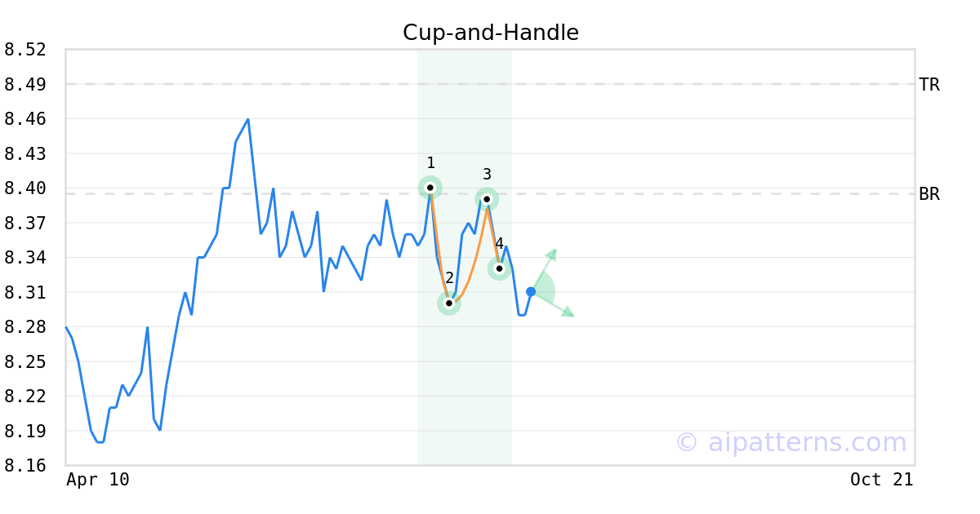This screenshot has height=514, width=980.
Task: Click the Oct 21 end date label
Action: 881,480
